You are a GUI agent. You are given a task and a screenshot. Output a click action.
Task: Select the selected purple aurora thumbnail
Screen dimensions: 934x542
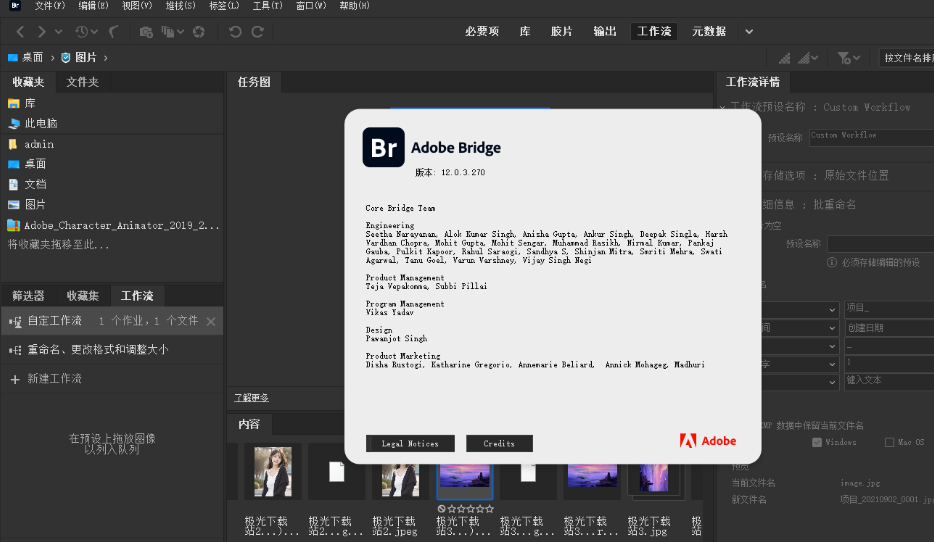[465, 471]
